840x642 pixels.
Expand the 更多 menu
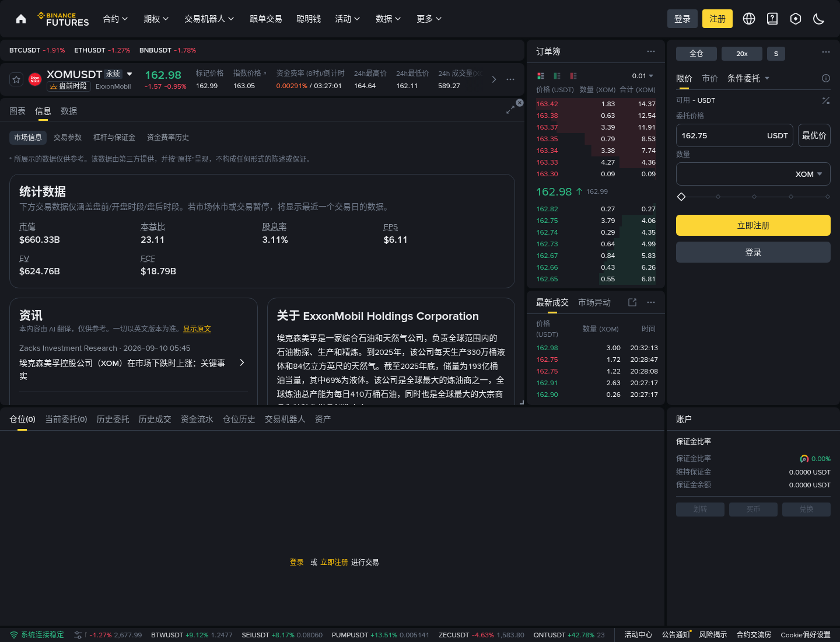pyautogui.click(x=429, y=19)
